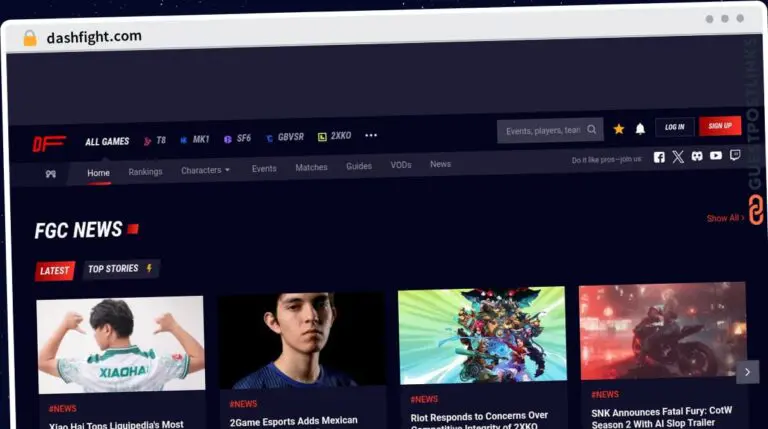The width and height of the screenshot is (768, 429).
Task: Click the Do it like pros text
Action: tap(607, 160)
